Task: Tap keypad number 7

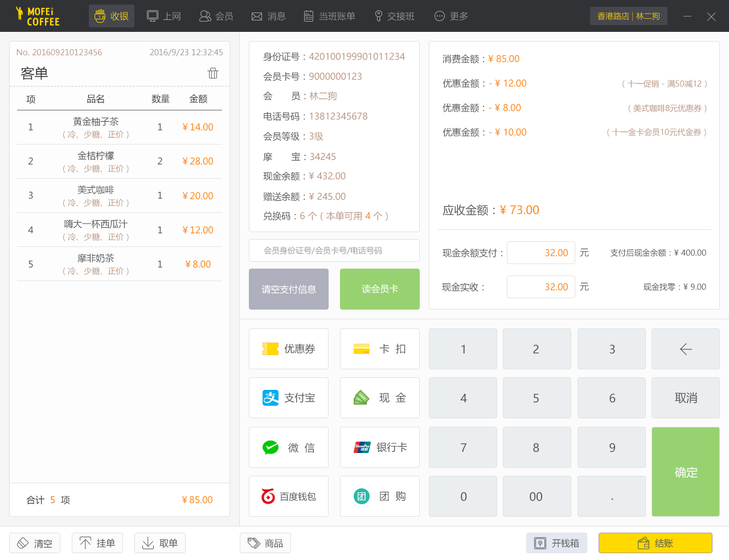Action: pos(463,447)
